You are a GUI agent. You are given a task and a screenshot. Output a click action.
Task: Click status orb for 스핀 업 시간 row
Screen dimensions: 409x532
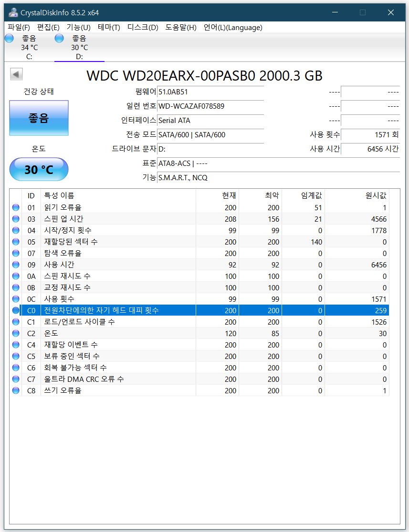pos(16,219)
